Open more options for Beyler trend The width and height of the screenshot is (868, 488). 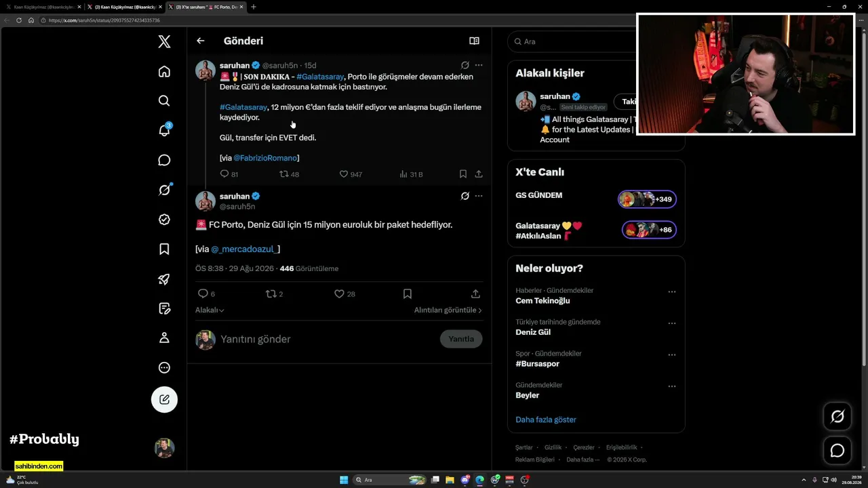tap(671, 386)
